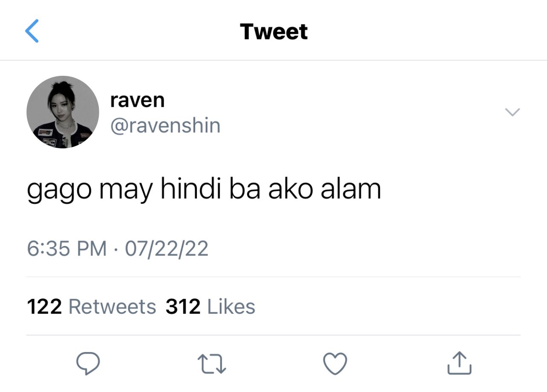Select the 07/22/22 date text

click(x=167, y=248)
